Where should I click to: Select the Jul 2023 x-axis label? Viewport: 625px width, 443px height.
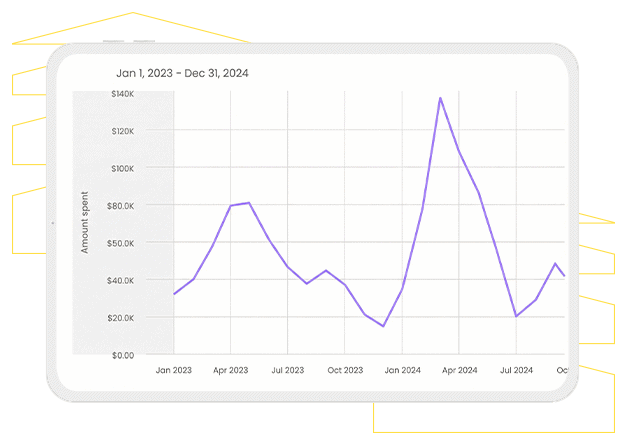tap(288, 370)
